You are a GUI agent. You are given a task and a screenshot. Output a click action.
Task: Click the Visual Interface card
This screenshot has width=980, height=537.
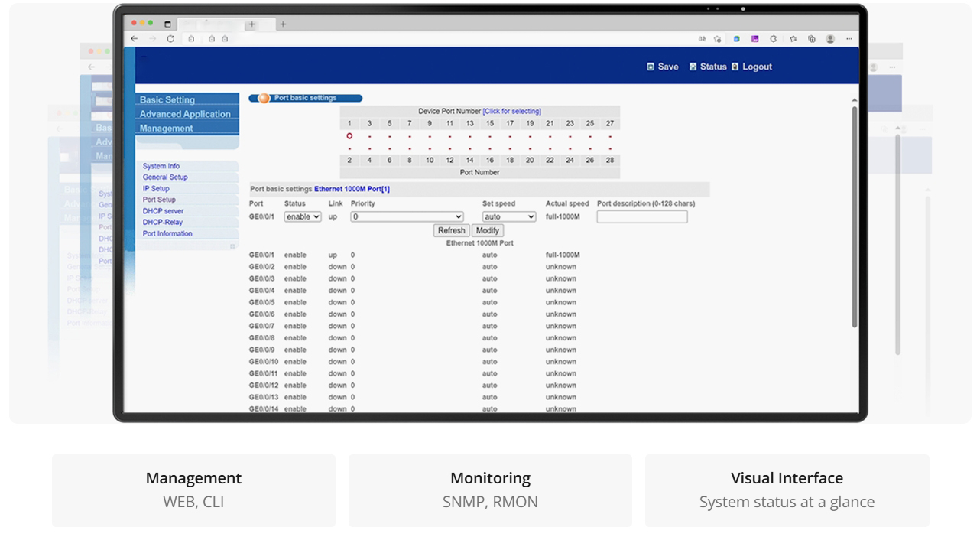tap(787, 490)
